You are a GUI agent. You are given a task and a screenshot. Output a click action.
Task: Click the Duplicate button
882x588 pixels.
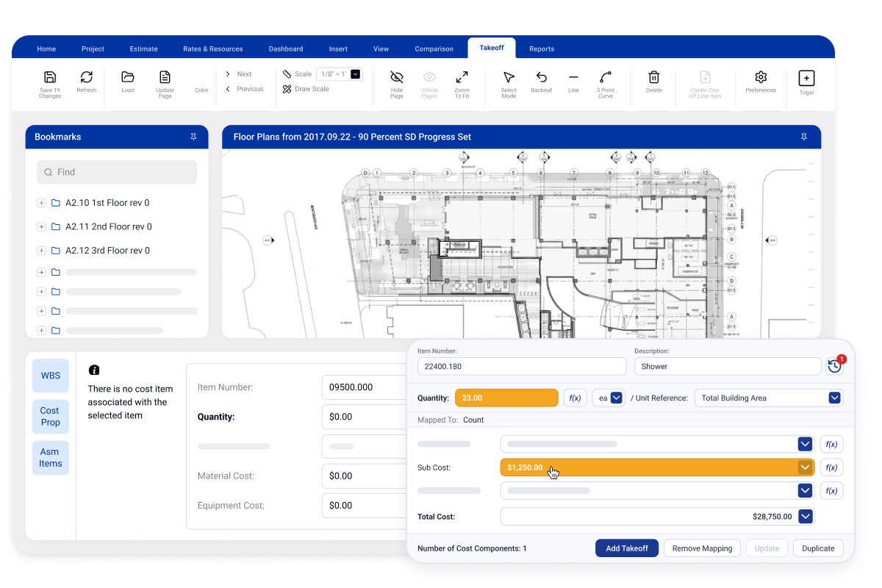point(818,548)
